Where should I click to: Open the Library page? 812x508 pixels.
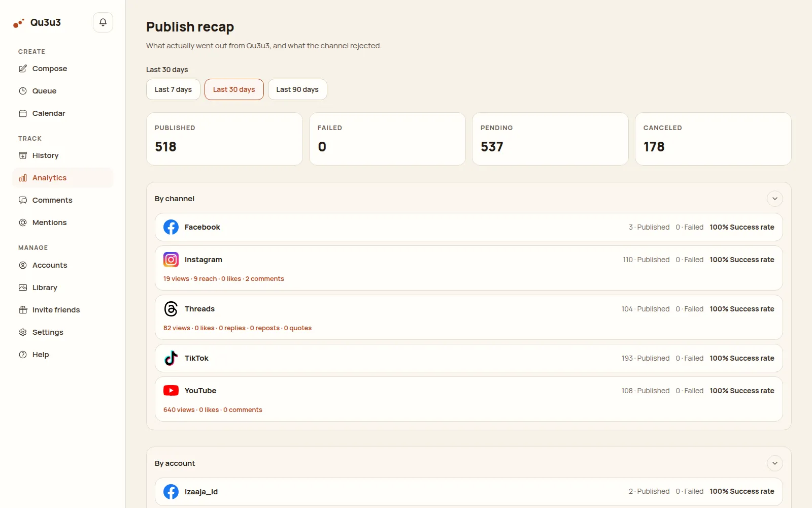62,288
